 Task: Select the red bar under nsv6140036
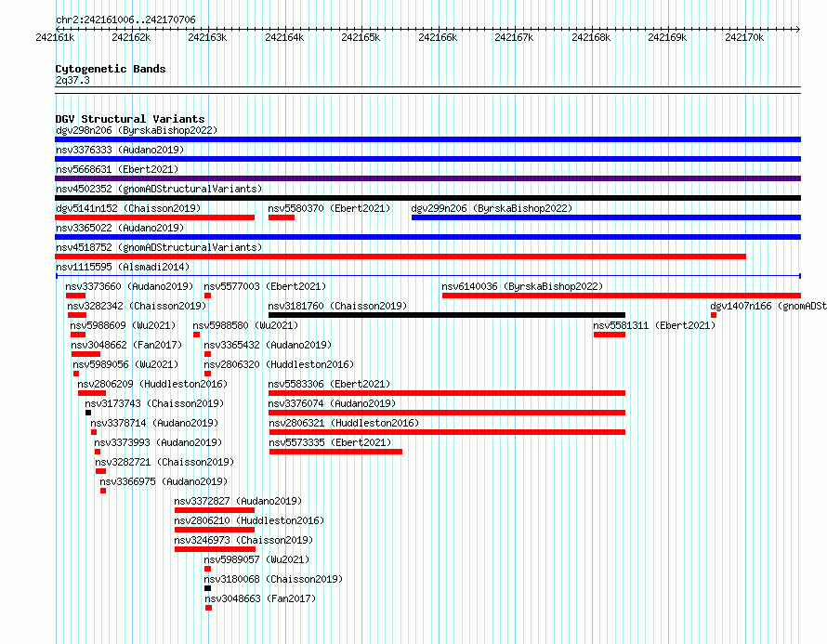pos(622,296)
